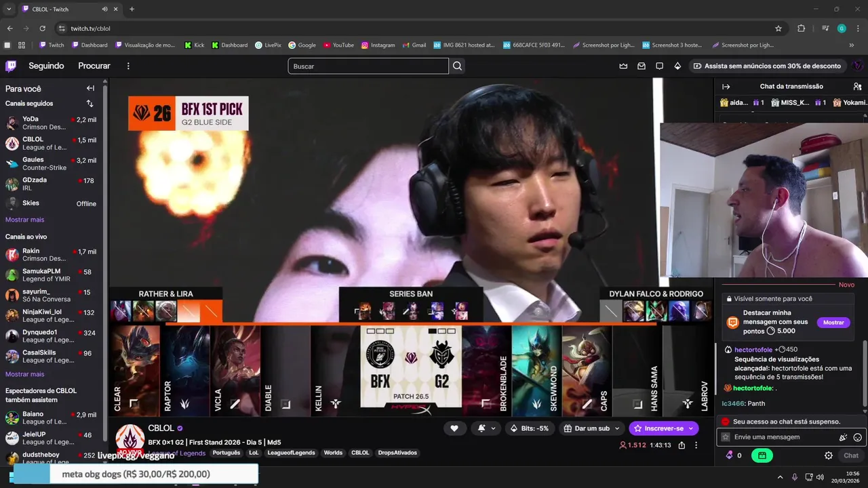868x488 pixels.
Task: Go to the Seguindo tab
Action: (46, 66)
